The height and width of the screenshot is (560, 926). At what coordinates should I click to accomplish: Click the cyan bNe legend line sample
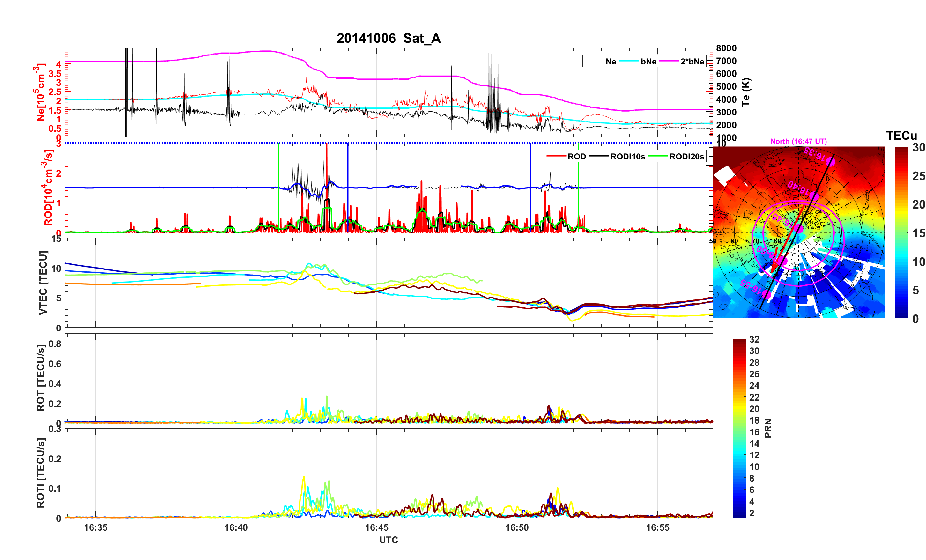coord(629,61)
